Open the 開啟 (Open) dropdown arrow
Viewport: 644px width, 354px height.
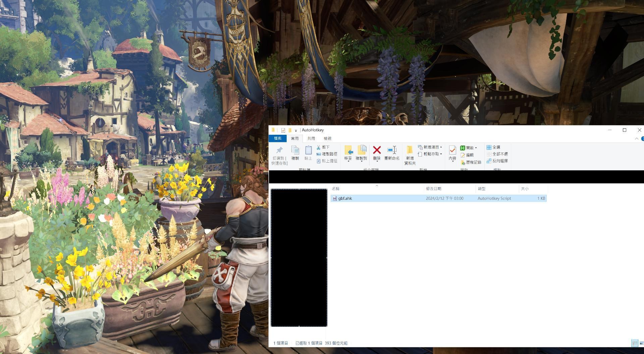click(476, 148)
